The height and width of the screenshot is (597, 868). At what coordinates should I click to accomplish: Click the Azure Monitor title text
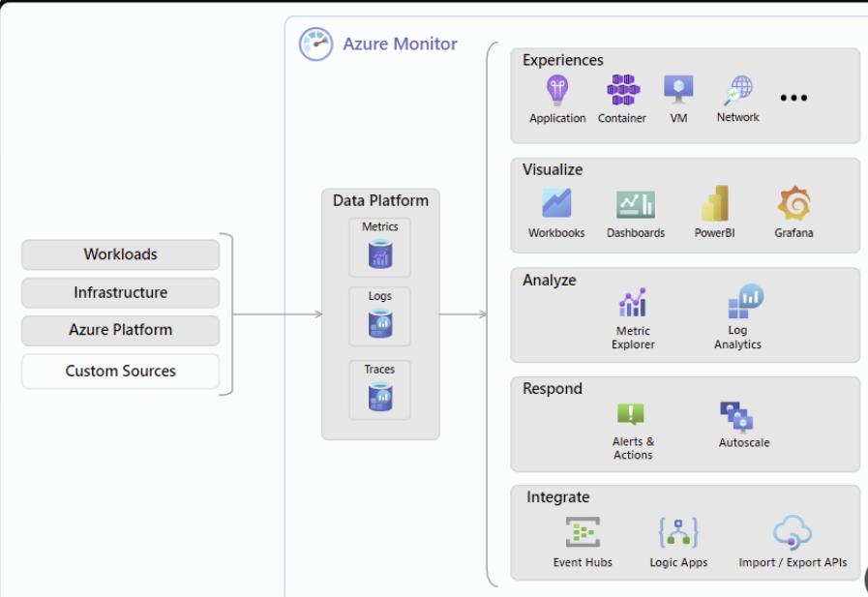pyautogui.click(x=401, y=44)
